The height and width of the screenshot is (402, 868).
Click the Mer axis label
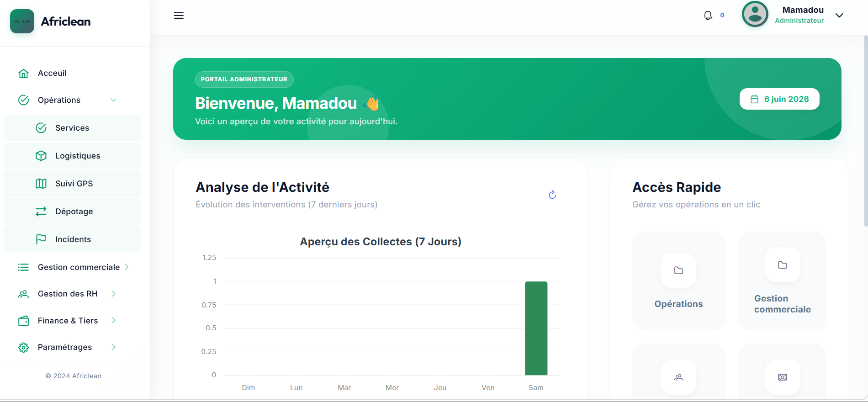[392, 388]
